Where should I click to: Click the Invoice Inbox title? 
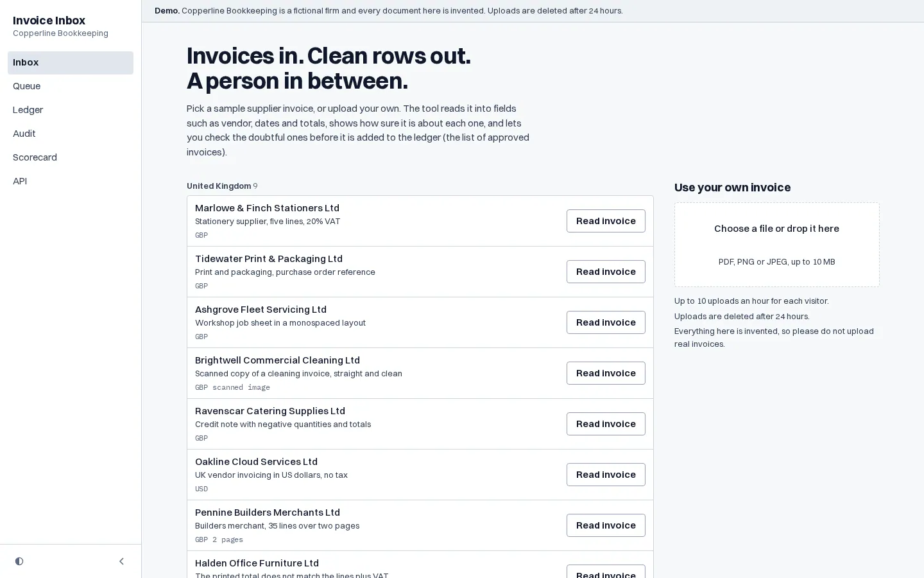point(49,21)
